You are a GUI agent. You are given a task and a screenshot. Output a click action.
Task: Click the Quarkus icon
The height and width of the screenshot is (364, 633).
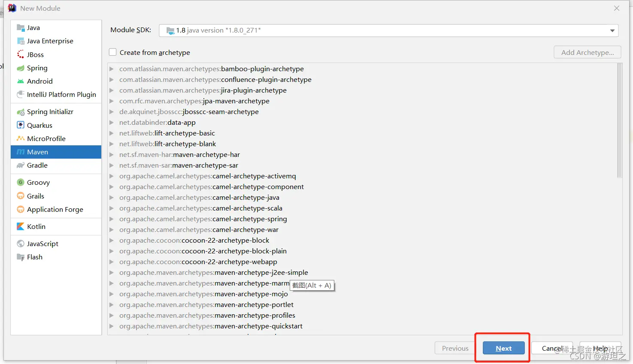(20, 125)
